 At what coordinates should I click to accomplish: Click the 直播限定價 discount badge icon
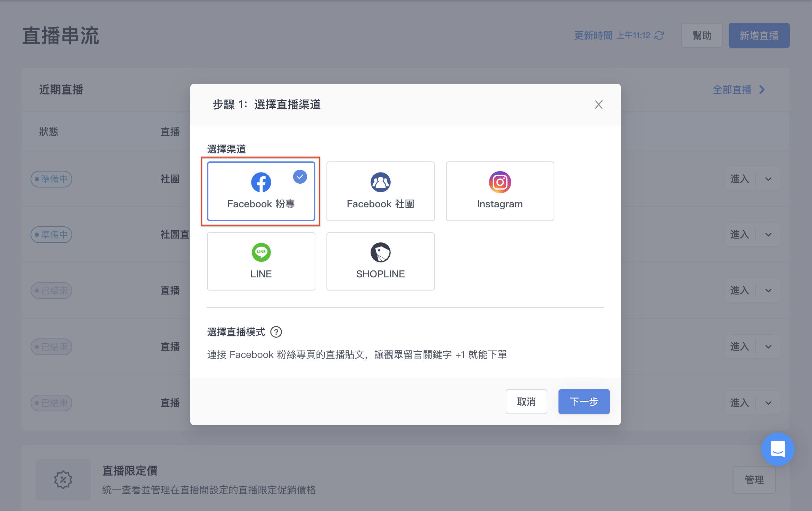click(63, 480)
